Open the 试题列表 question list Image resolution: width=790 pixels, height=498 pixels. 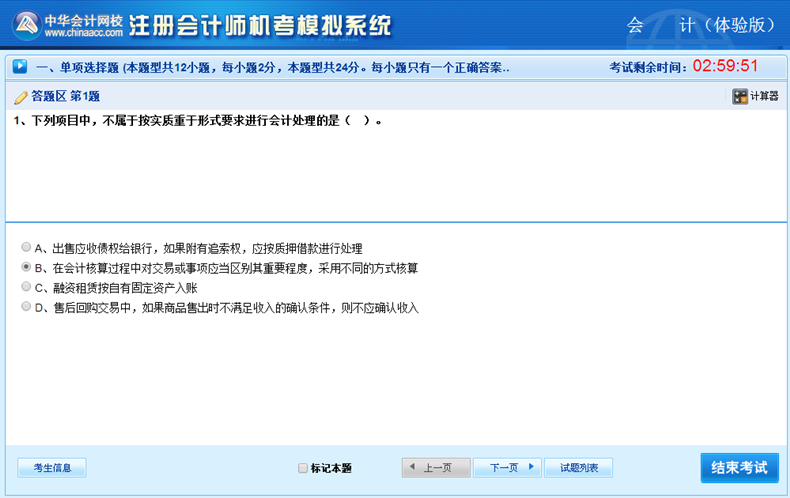point(578,467)
